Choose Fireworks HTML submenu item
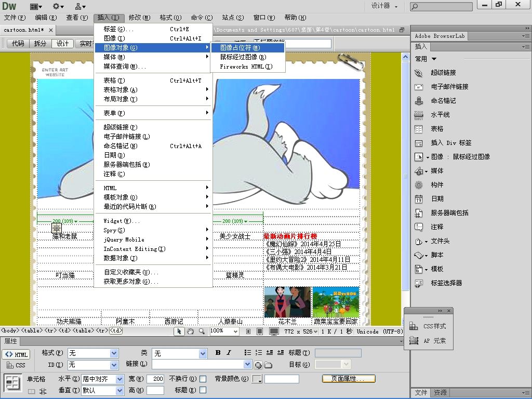The image size is (532, 399). [247, 66]
